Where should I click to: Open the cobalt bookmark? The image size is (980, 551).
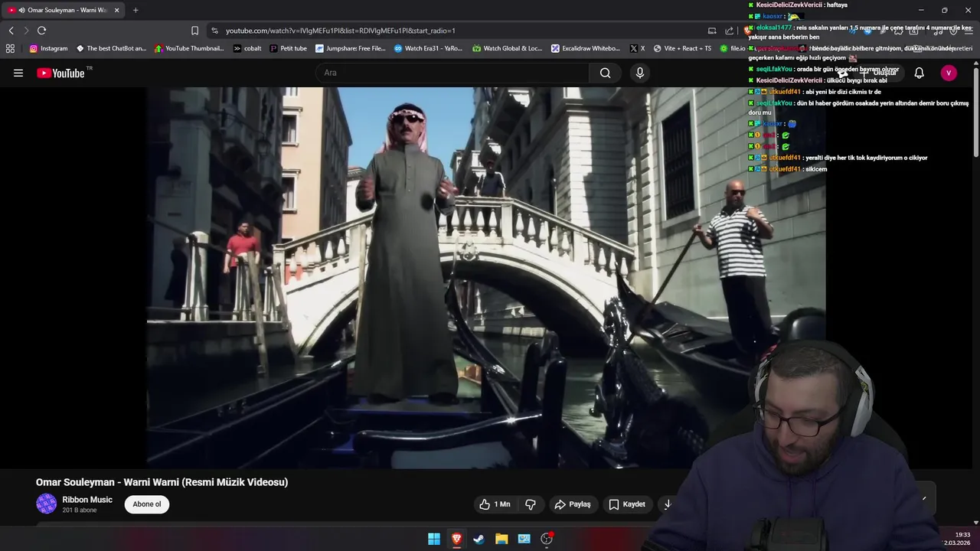[x=247, y=48]
